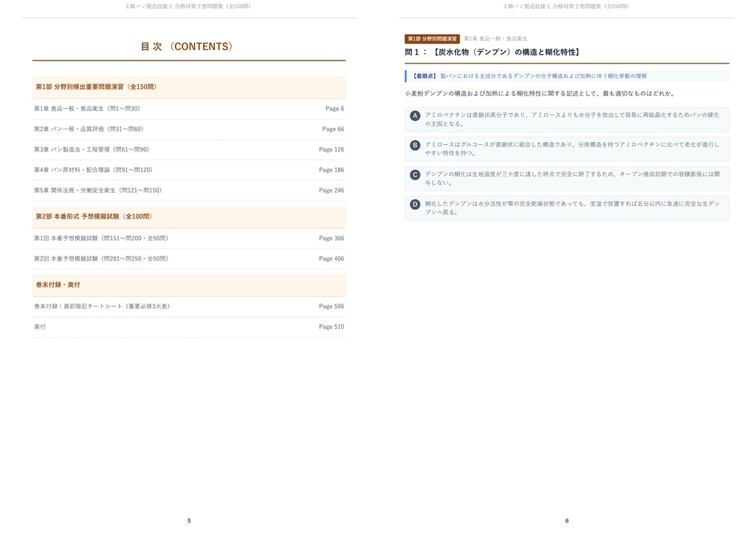The height and width of the screenshot is (535, 756).
Task: Click page number 6 in the footer
Action: [567, 520]
